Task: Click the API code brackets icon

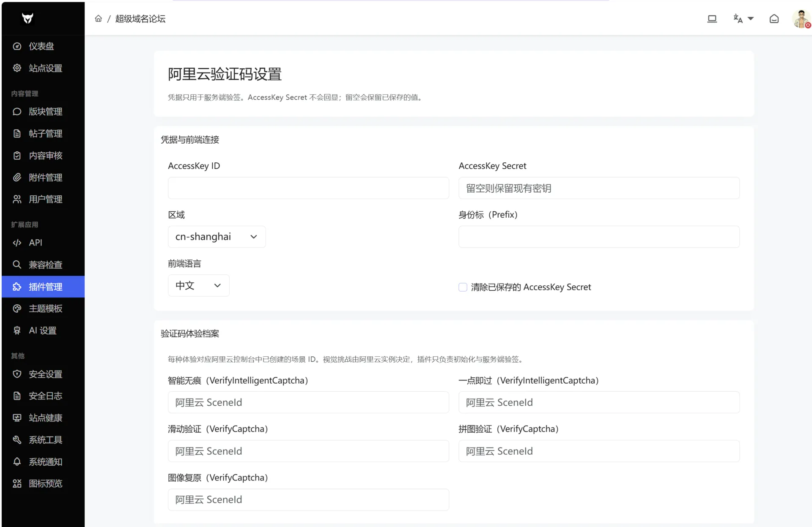Action: (17, 243)
